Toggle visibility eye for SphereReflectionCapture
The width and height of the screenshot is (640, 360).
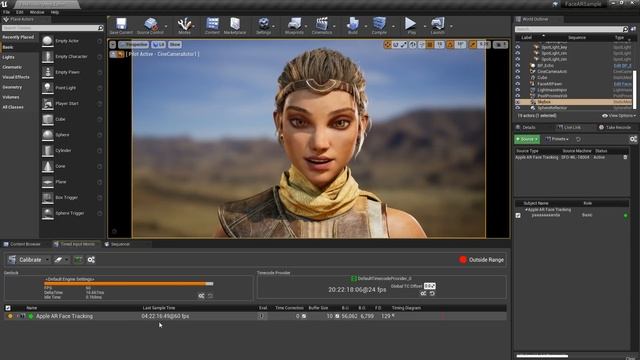point(518,108)
